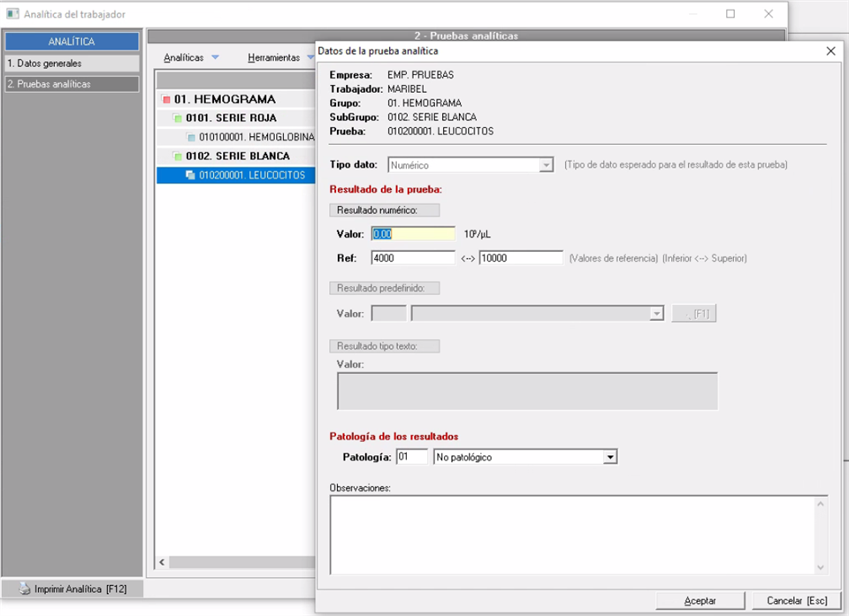The width and height of the screenshot is (849, 616).
Task: Click the lower reference value field 4000
Action: pos(413,258)
